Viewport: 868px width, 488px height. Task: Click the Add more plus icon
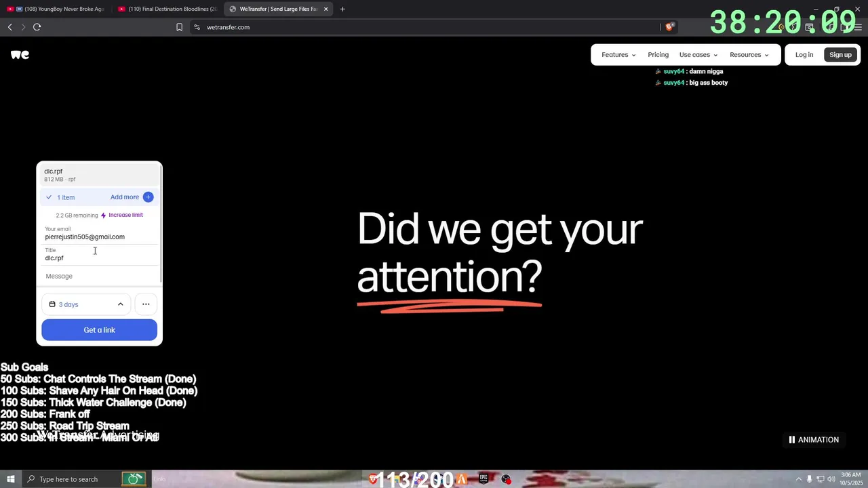pyautogui.click(x=148, y=197)
